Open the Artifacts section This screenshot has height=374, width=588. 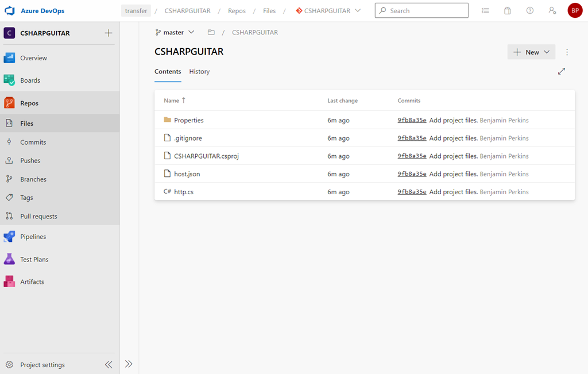[32, 282]
